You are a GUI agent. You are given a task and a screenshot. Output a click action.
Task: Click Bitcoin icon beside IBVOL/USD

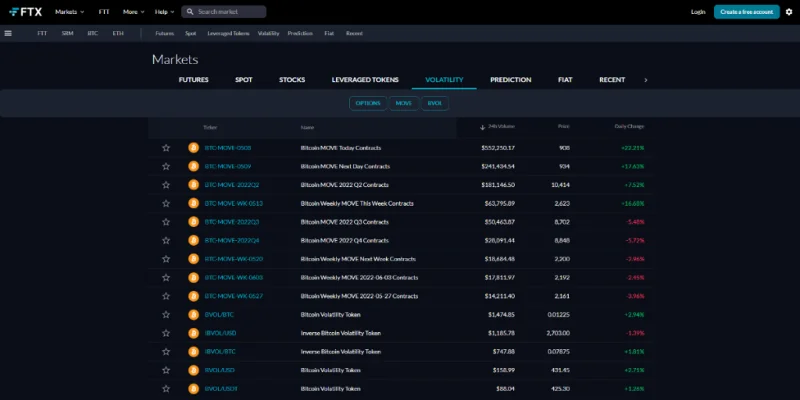193,333
